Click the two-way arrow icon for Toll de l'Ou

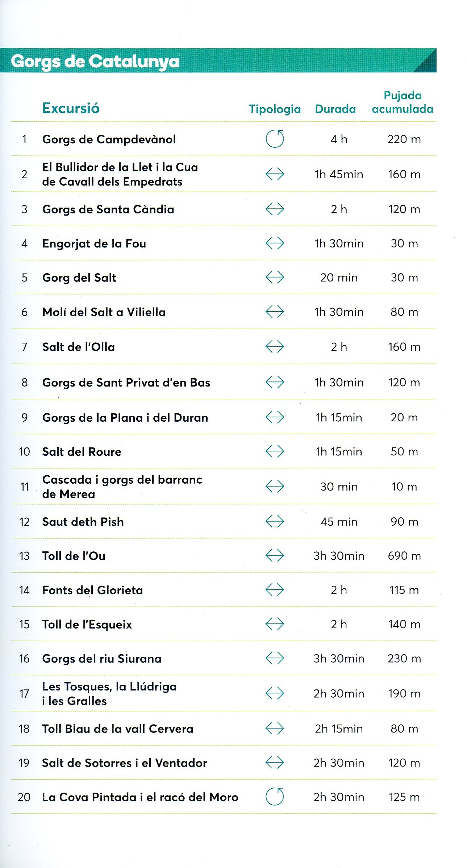click(275, 555)
